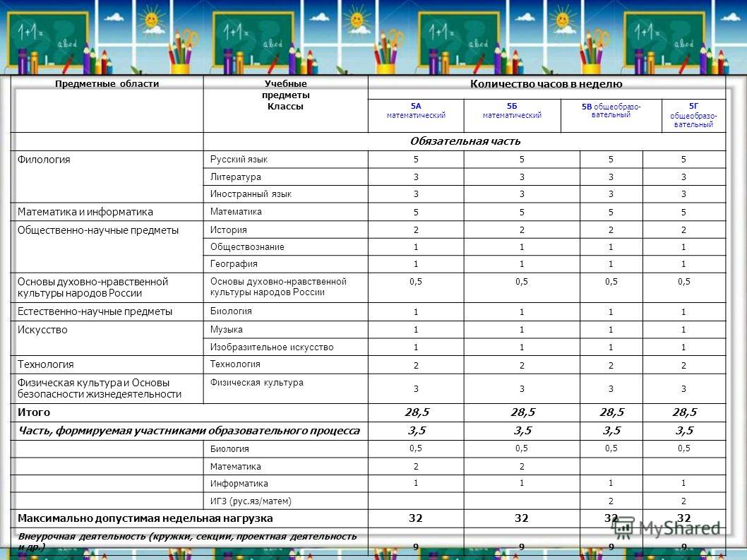Click the Итого total 28,5 for 5А
The width and height of the screenshot is (747, 560).
point(417,412)
